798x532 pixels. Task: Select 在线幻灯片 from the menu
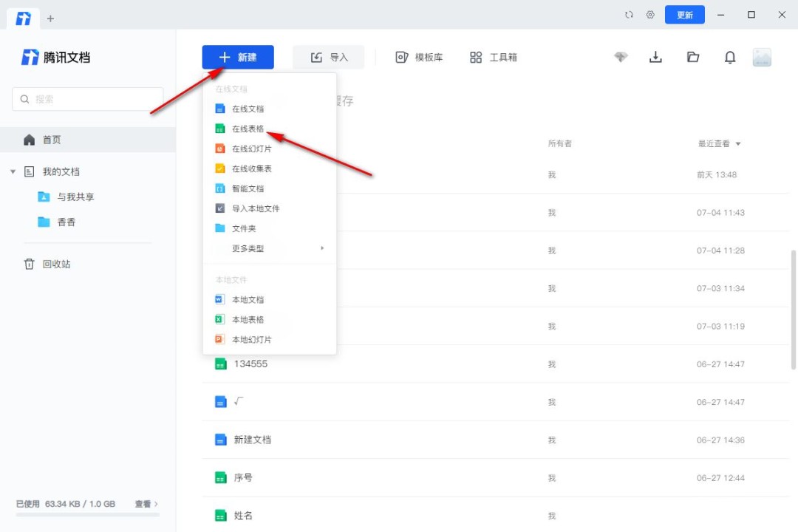251,149
